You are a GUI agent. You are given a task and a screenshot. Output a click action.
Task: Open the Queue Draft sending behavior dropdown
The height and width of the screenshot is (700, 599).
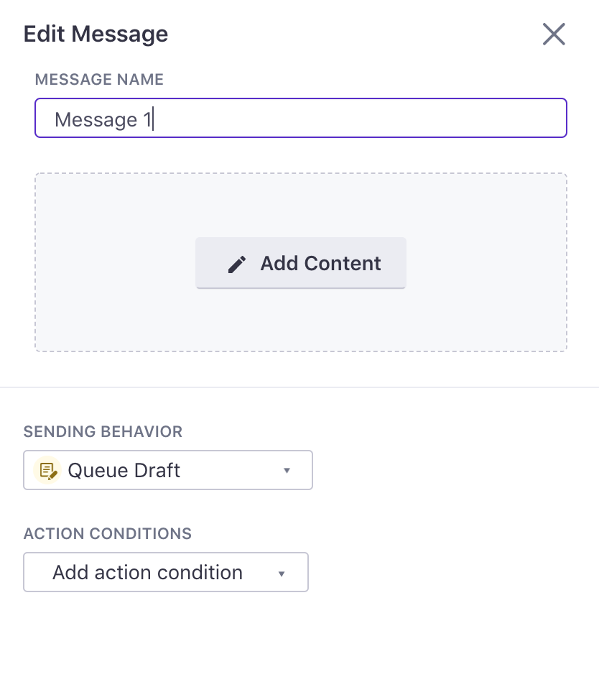coord(167,470)
